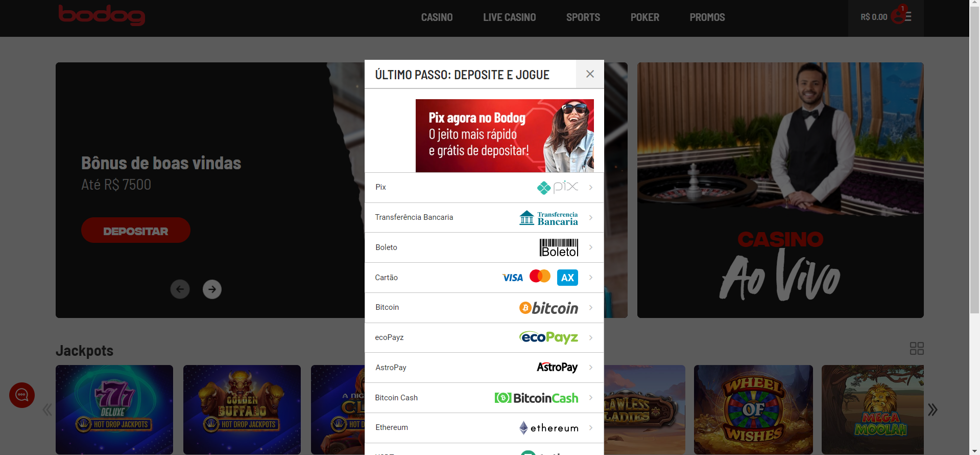The height and width of the screenshot is (455, 980).
Task: Click the Mastercard logo
Action: point(540,277)
